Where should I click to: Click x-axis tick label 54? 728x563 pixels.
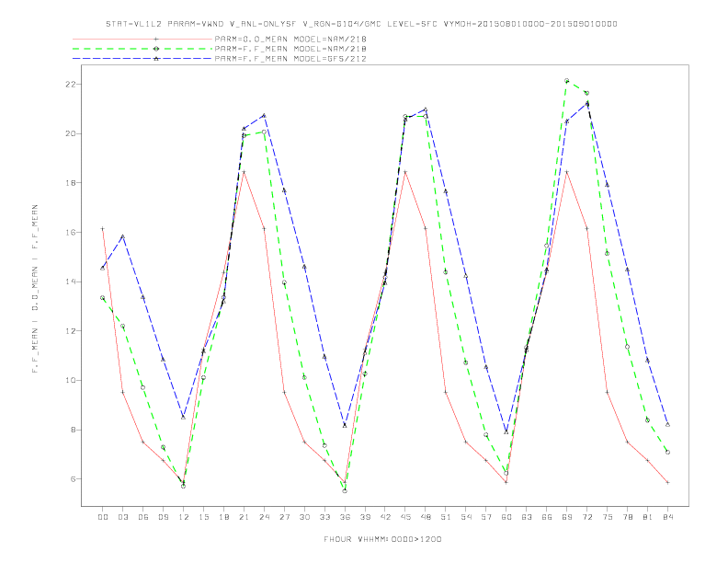(x=466, y=517)
